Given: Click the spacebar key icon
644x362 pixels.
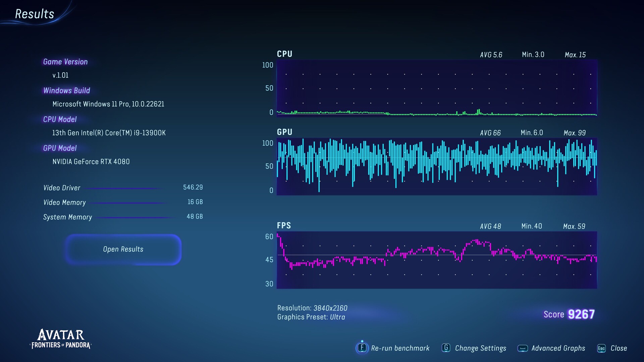Looking at the screenshot, I should pos(522,348).
